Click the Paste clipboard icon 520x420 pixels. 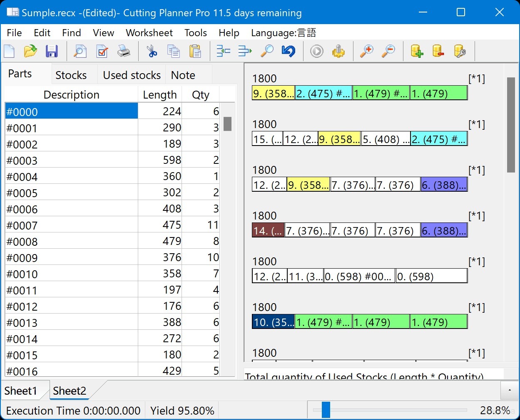click(x=195, y=51)
